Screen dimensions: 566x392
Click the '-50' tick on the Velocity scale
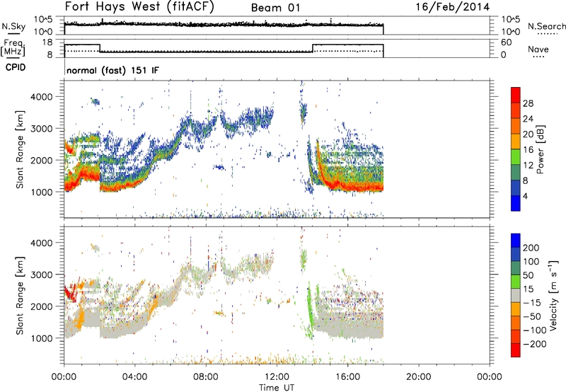(x=532, y=316)
